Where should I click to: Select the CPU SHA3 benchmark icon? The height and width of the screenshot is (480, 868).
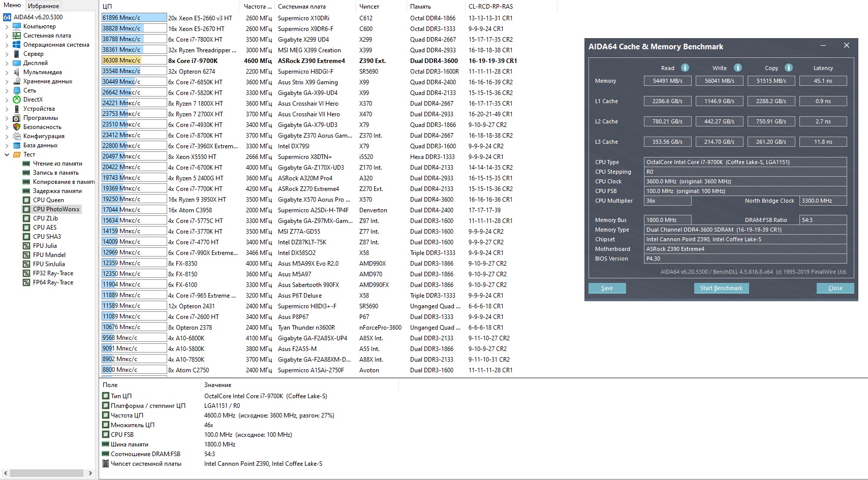click(x=26, y=237)
